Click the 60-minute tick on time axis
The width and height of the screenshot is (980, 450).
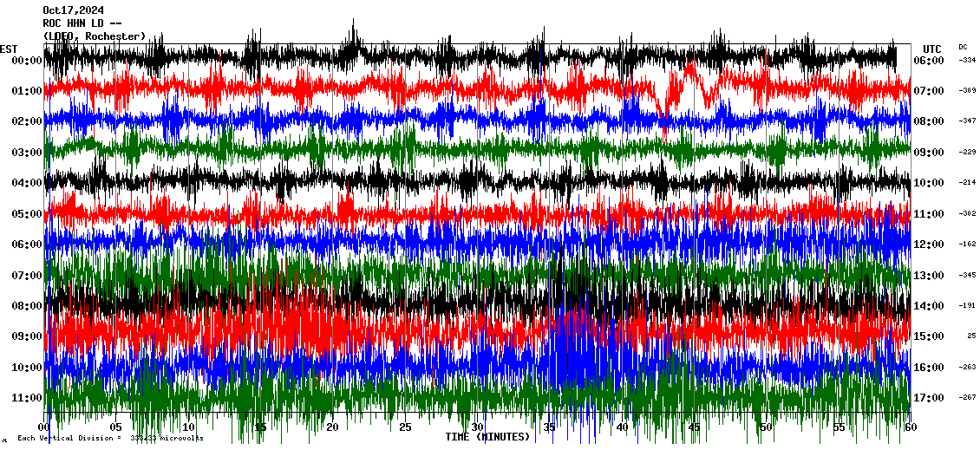click(909, 427)
